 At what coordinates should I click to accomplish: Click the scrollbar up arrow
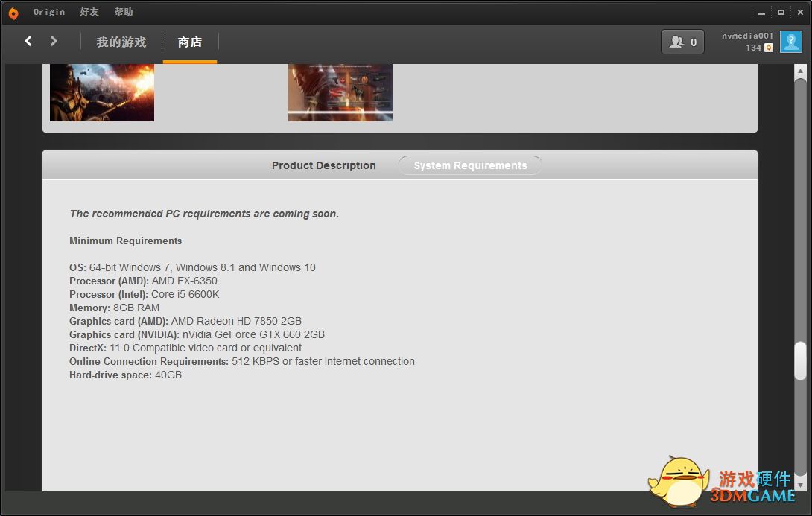(800, 71)
